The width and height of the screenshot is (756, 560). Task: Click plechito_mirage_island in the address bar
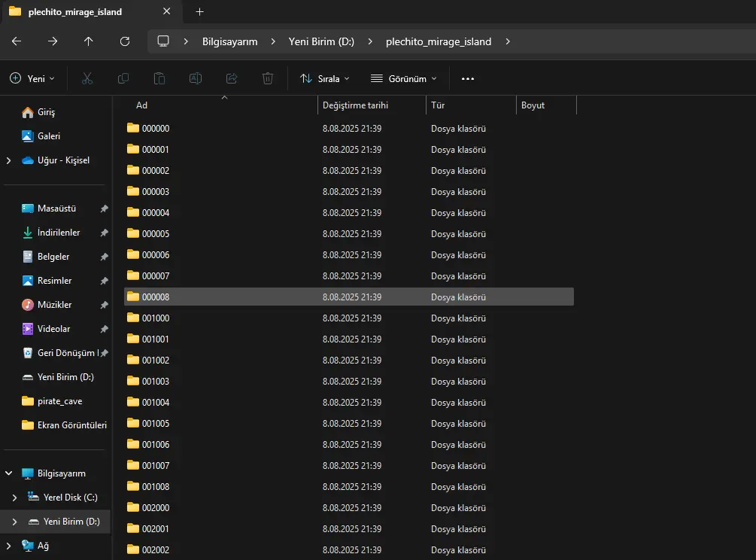coord(439,41)
